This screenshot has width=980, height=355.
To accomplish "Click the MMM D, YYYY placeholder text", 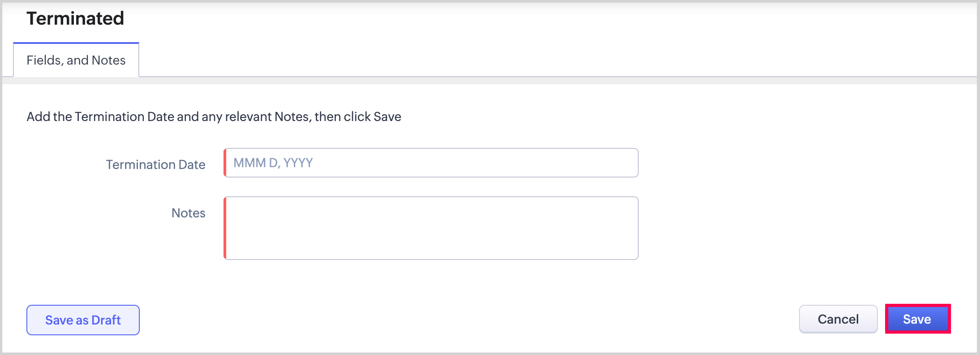I will [x=273, y=163].
